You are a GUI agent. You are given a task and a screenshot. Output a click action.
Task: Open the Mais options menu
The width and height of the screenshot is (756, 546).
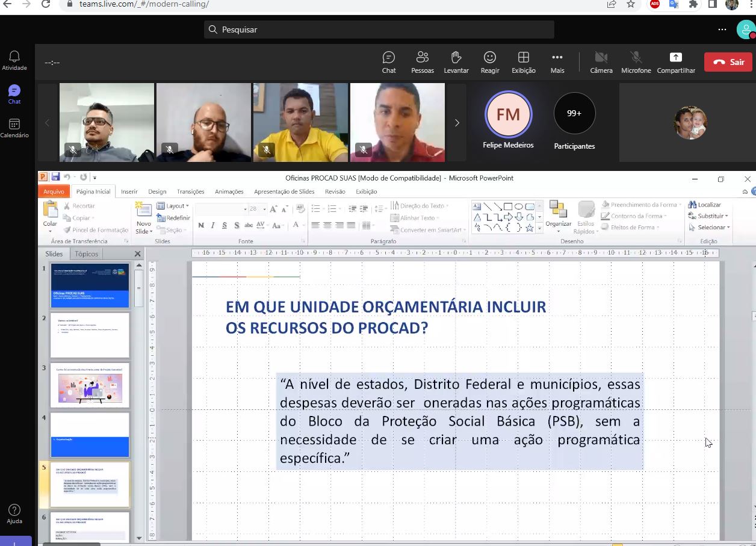pyautogui.click(x=557, y=62)
